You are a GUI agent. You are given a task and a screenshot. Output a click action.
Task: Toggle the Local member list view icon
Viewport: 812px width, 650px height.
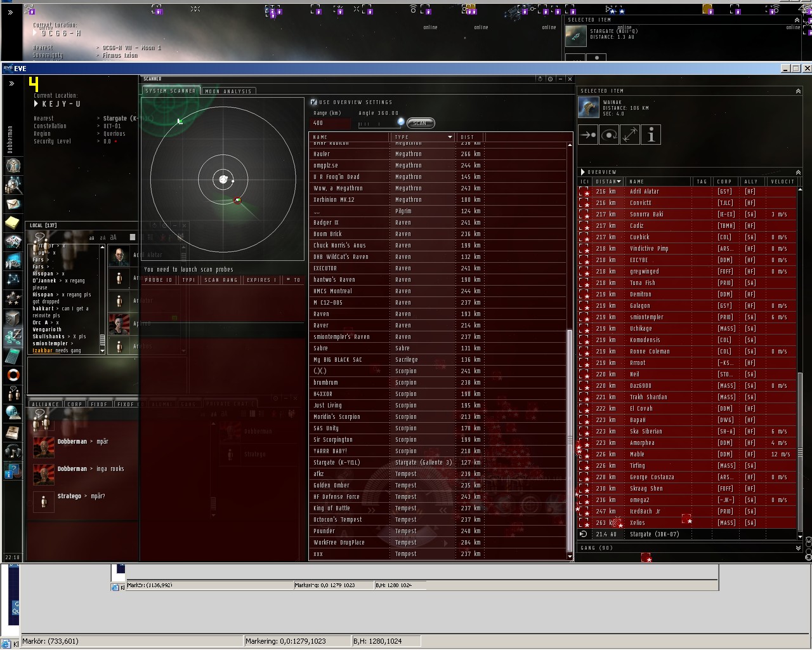pyautogui.click(x=133, y=237)
